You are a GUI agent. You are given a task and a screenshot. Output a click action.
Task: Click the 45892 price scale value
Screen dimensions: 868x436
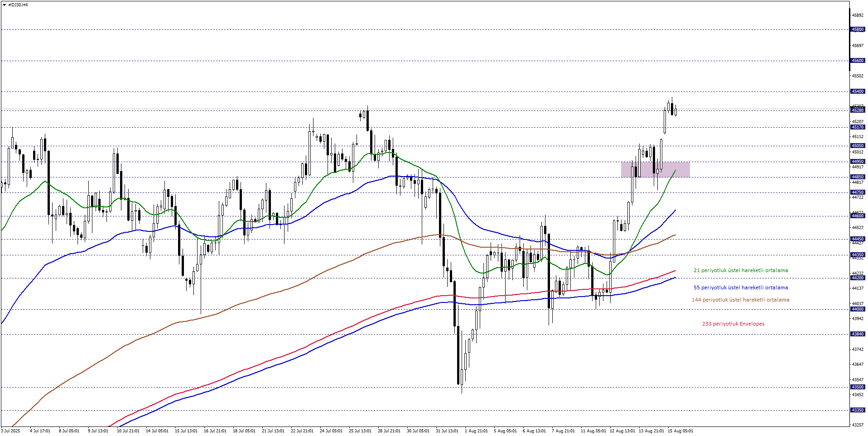[x=858, y=15]
